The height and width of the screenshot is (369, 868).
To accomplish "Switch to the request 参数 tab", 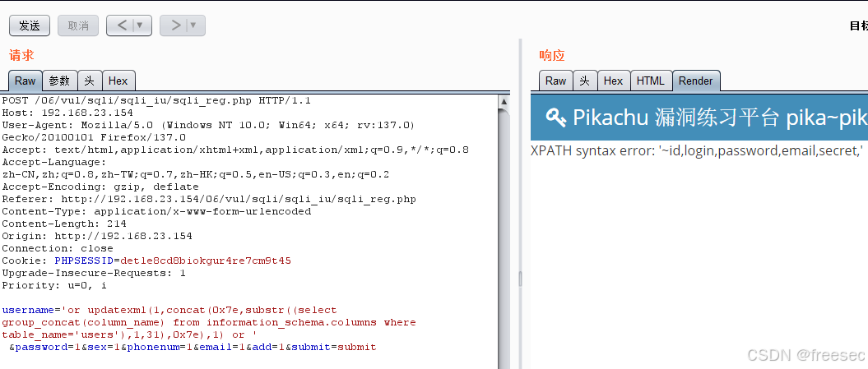I will tap(59, 81).
